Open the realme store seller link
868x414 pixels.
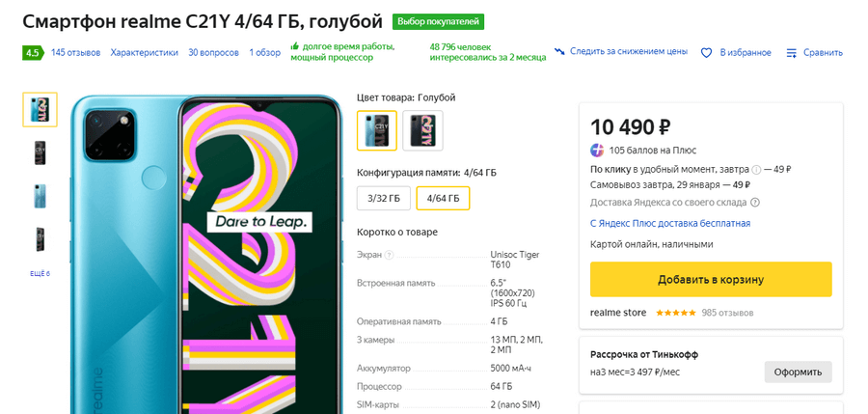point(619,313)
